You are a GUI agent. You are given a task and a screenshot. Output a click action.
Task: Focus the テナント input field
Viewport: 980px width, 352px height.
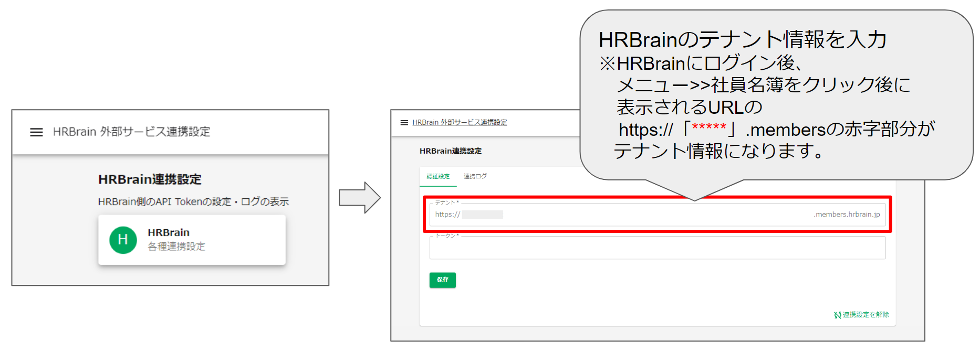pyautogui.click(x=657, y=215)
